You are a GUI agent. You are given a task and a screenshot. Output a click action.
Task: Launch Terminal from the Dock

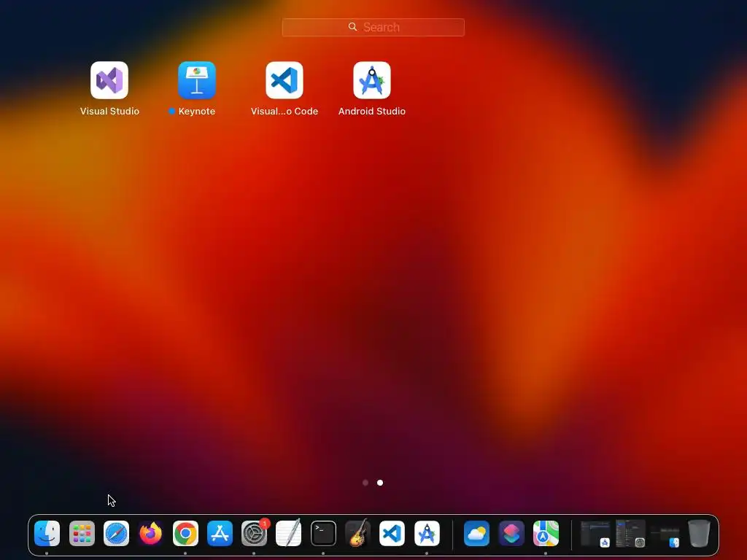(x=323, y=533)
